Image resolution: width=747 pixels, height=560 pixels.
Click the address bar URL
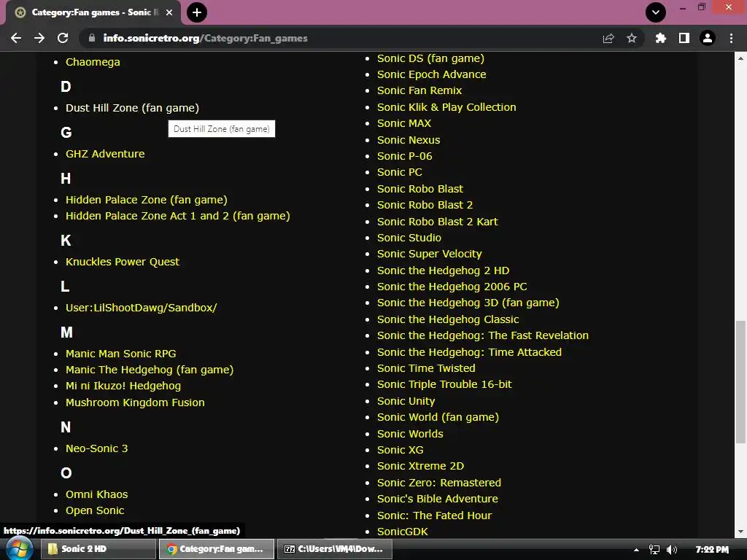point(205,38)
